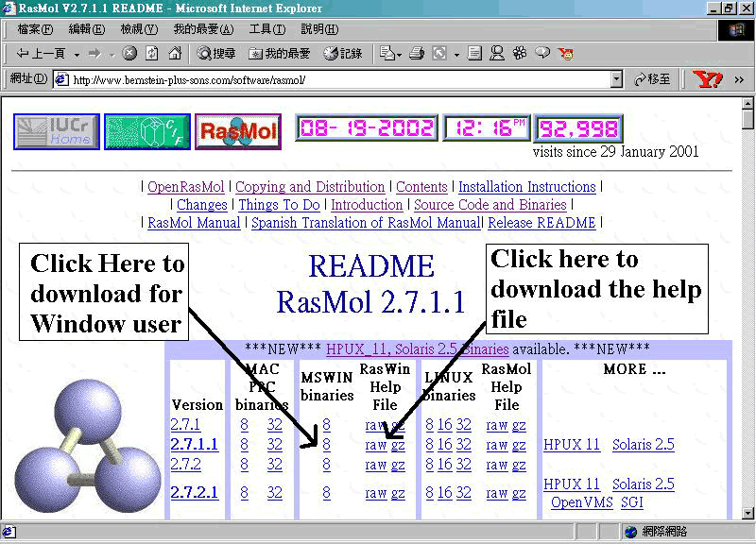Click the gray square toolbar icon beside the printer

(439, 53)
